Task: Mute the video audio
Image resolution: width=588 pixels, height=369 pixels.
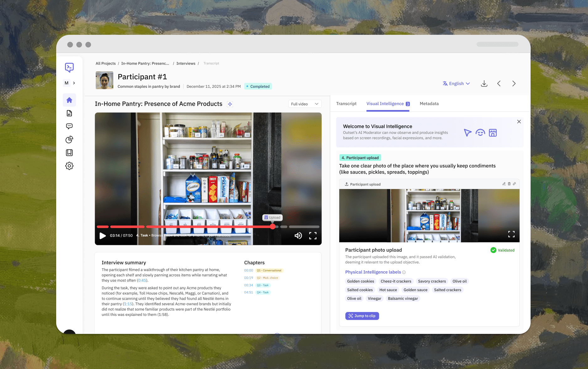Action: click(x=298, y=235)
